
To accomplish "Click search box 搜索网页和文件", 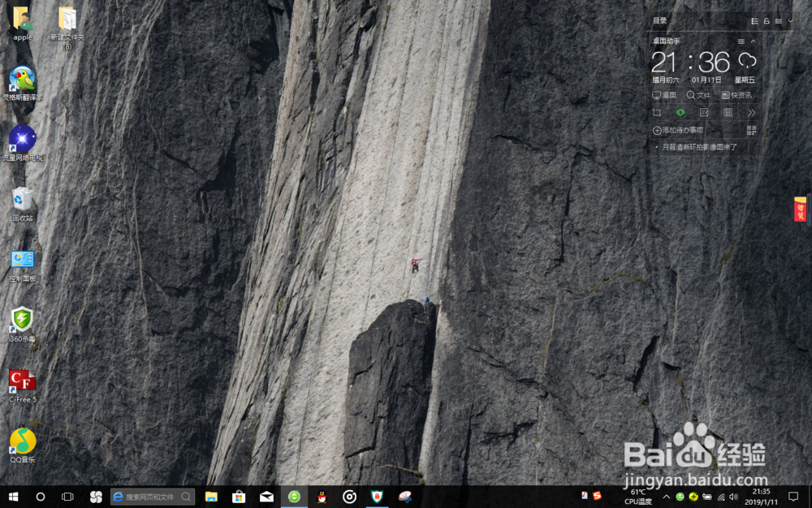I will [x=153, y=497].
